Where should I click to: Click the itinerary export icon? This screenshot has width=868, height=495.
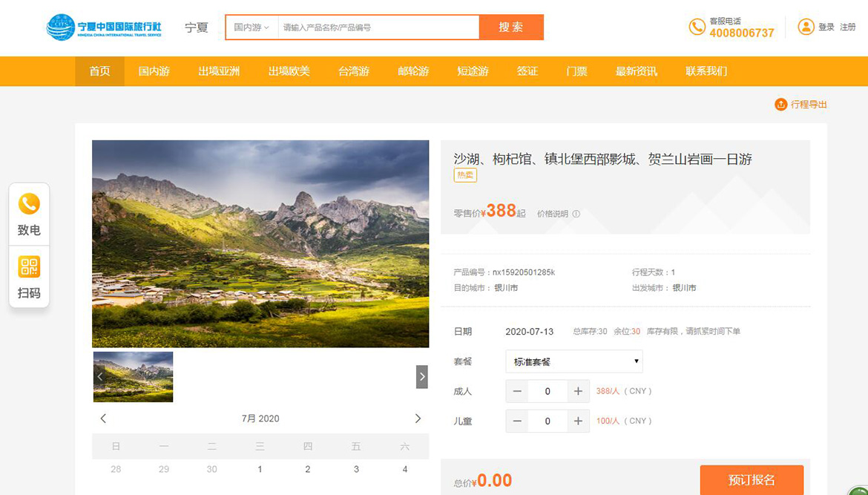coord(780,105)
